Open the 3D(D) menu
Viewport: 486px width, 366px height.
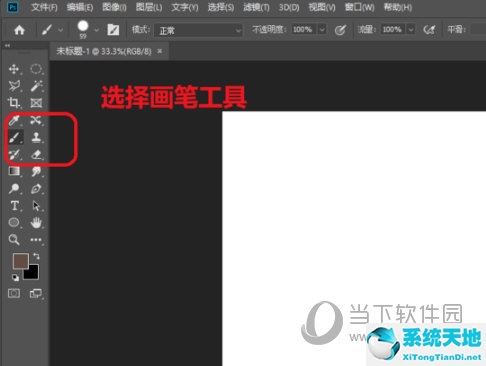coord(289,7)
